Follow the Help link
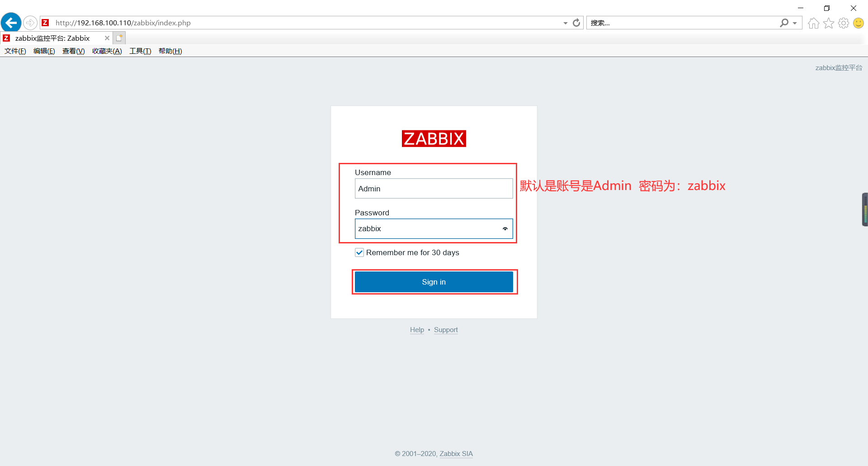Screen dimensions: 868x466 point(417,330)
